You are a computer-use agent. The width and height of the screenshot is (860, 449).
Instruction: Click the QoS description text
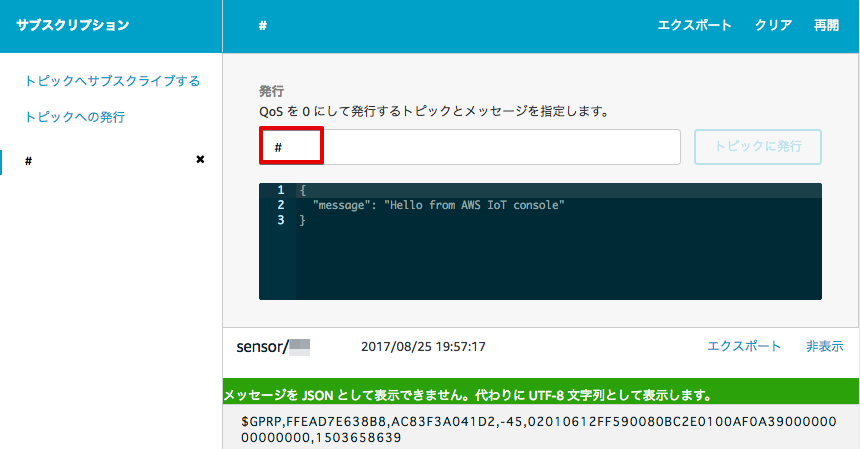coord(434,111)
